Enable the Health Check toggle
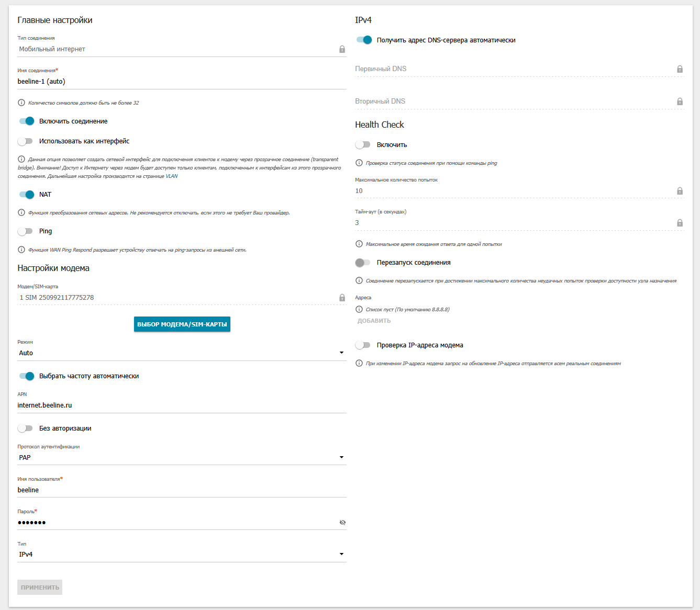This screenshot has height=610, width=700. [x=363, y=145]
